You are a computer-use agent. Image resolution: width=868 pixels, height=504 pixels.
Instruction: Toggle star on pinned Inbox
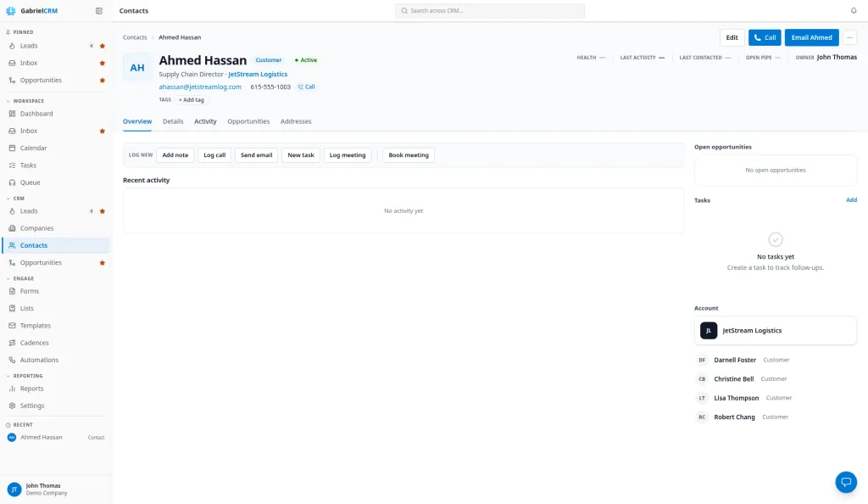pyautogui.click(x=103, y=63)
